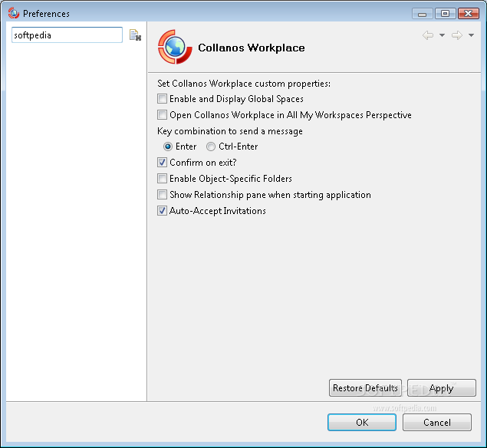Open the back history dropdown arrow
Image resolution: width=487 pixels, height=448 pixels.
(442, 35)
